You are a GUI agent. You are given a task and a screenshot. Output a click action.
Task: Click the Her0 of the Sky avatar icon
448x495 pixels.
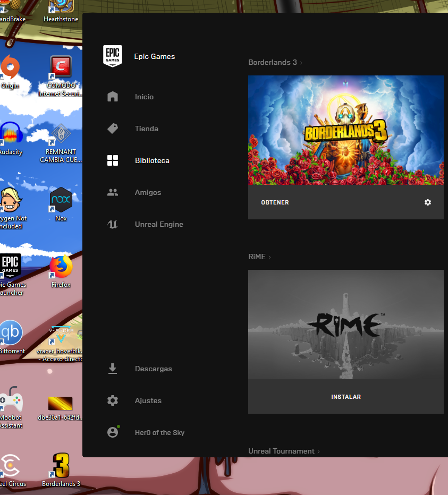(x=113, y=432)
